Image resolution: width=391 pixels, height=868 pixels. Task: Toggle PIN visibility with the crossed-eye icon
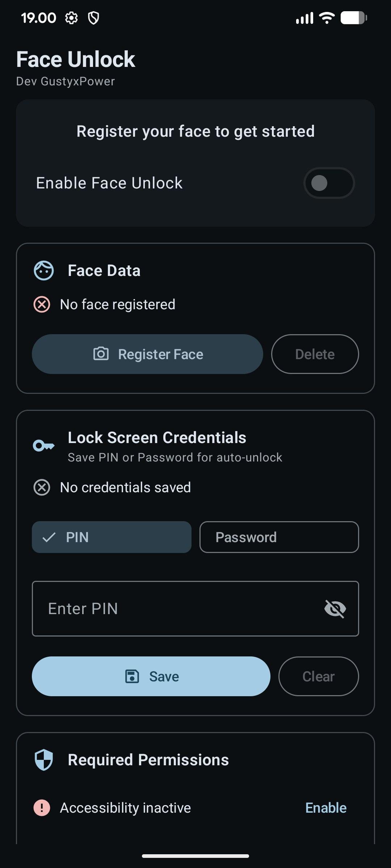pyautogui.click(x=335, y=609)
